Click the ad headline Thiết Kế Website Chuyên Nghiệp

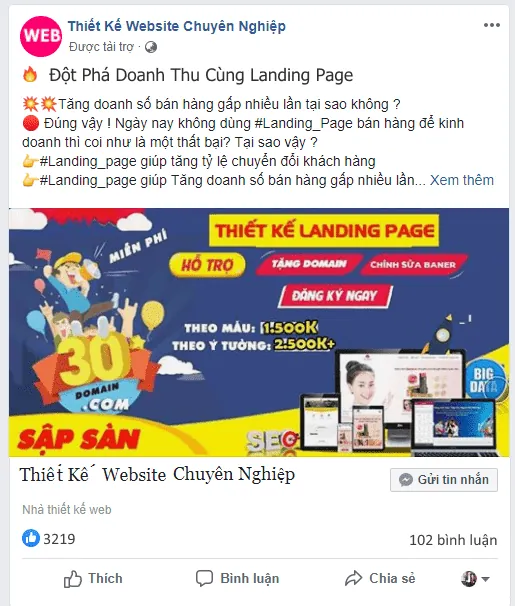pos(157,475)
